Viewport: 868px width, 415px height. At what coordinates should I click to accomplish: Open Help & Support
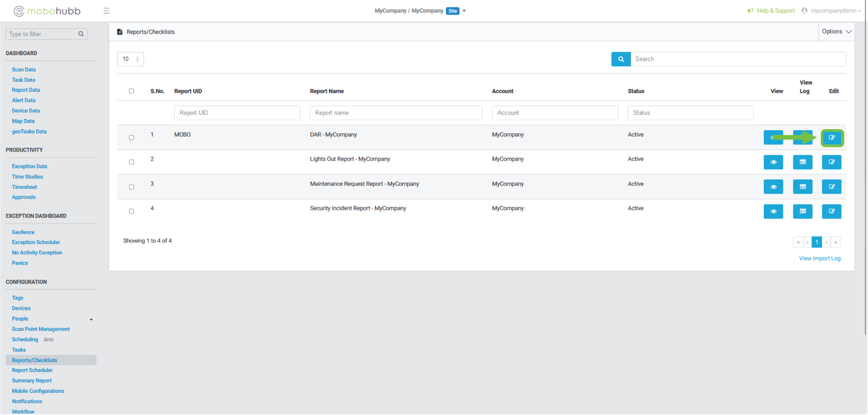click(x=775, y=11)
